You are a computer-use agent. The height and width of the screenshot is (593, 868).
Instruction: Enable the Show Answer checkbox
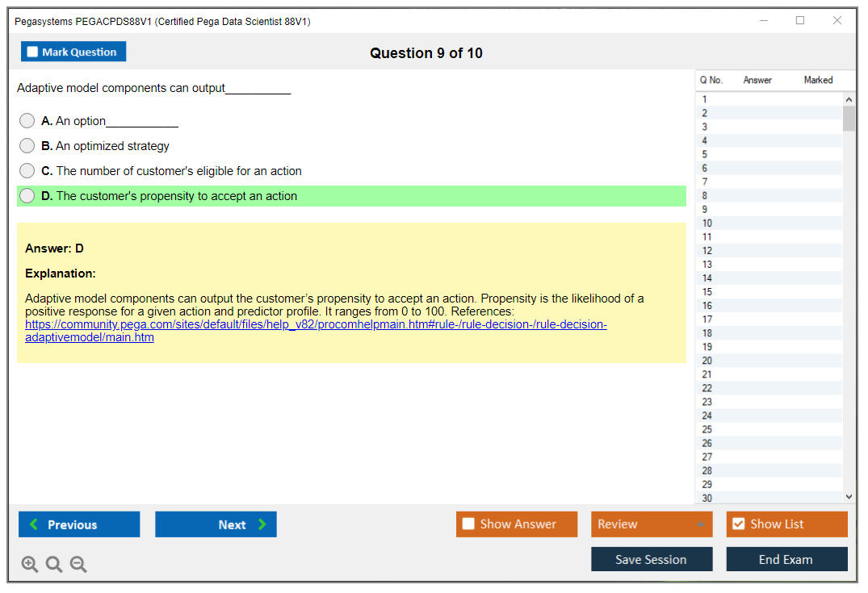pos(468,524)
